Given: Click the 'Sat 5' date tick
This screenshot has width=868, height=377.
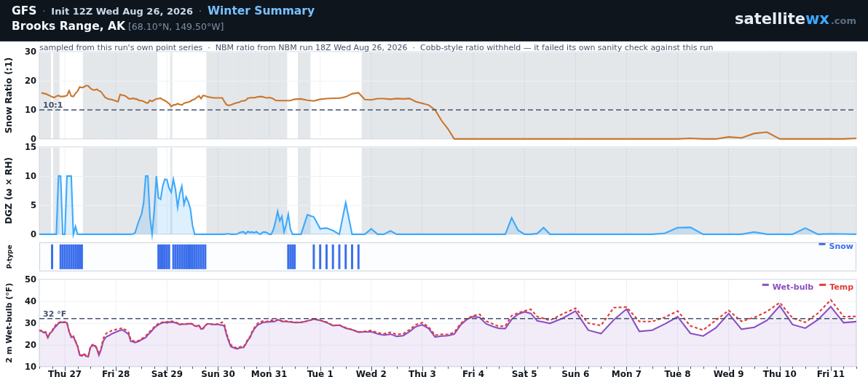Looking at the screenshot, I should [x=524, y=373].
